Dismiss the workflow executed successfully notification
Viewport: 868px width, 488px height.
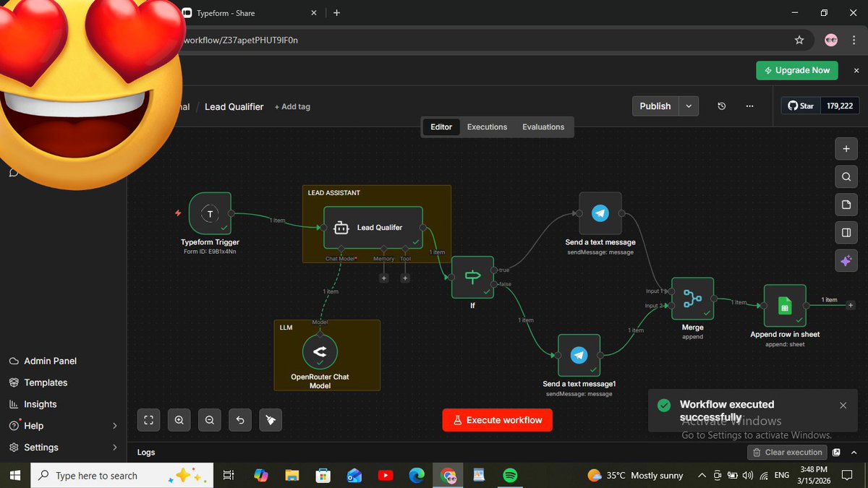(843, 406)
